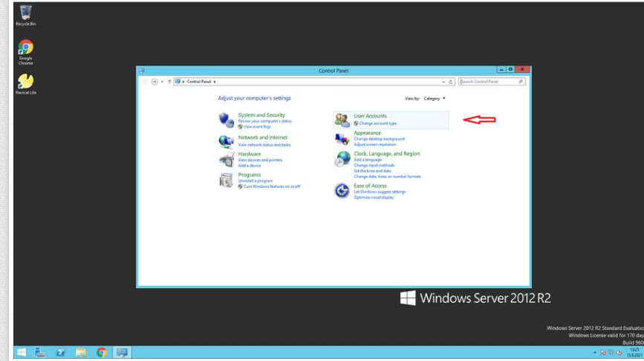Click the System and Security shield icon
Screen dimensions: 644x361
click(x=226, y=120)
